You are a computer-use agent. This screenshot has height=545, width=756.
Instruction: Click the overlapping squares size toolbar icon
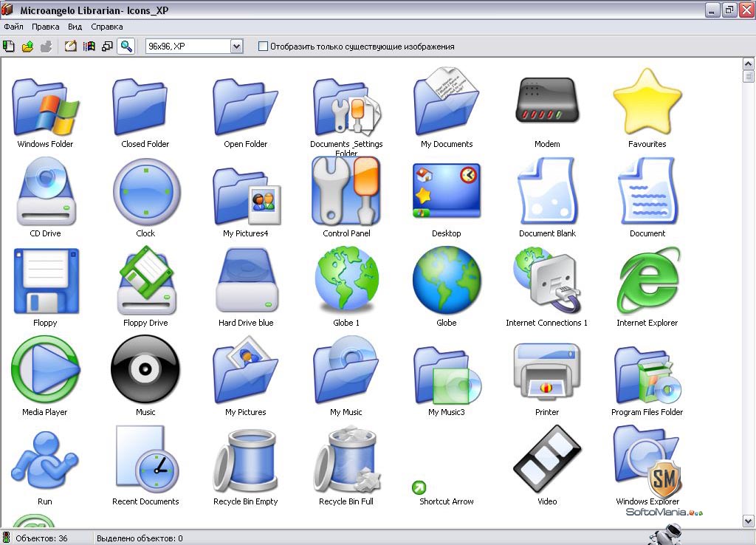(108, 47)
